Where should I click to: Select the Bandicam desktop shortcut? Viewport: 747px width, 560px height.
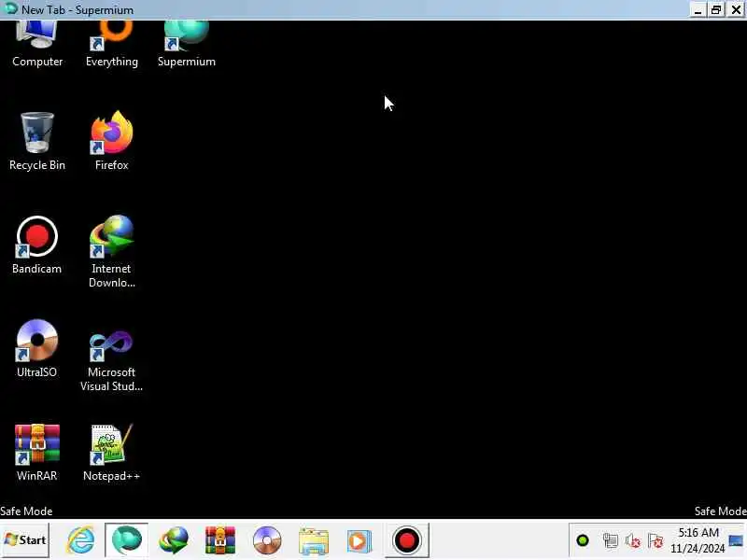coord(37,245)
